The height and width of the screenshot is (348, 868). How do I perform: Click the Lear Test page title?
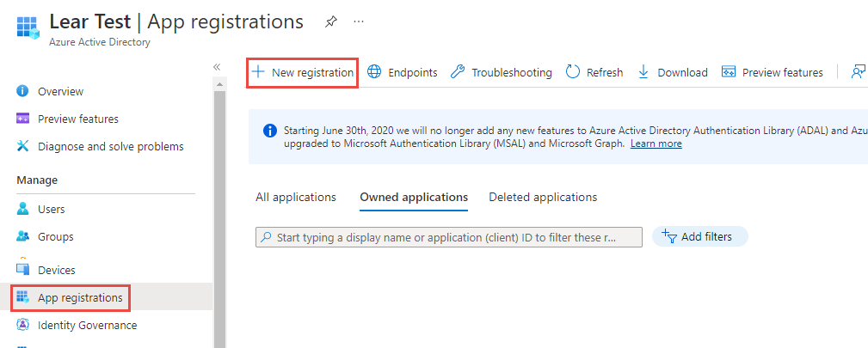coord(90,21)
